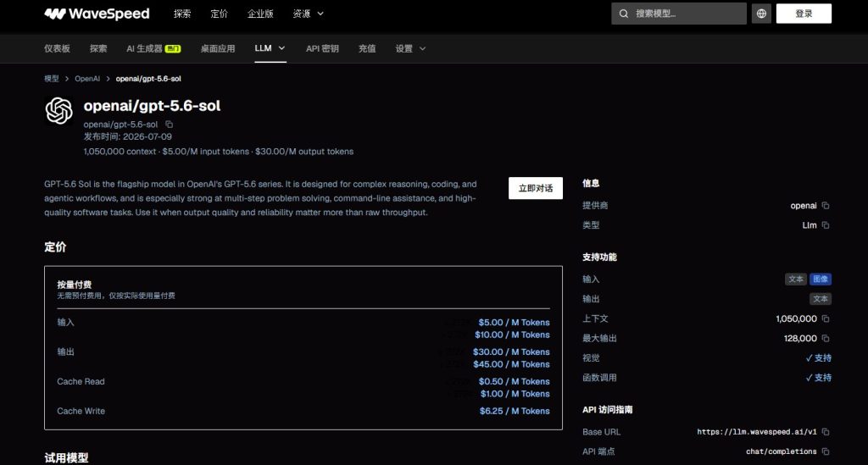Click the $1.00 / M Tokens price

pyautogui.click(x=515, y=394)
